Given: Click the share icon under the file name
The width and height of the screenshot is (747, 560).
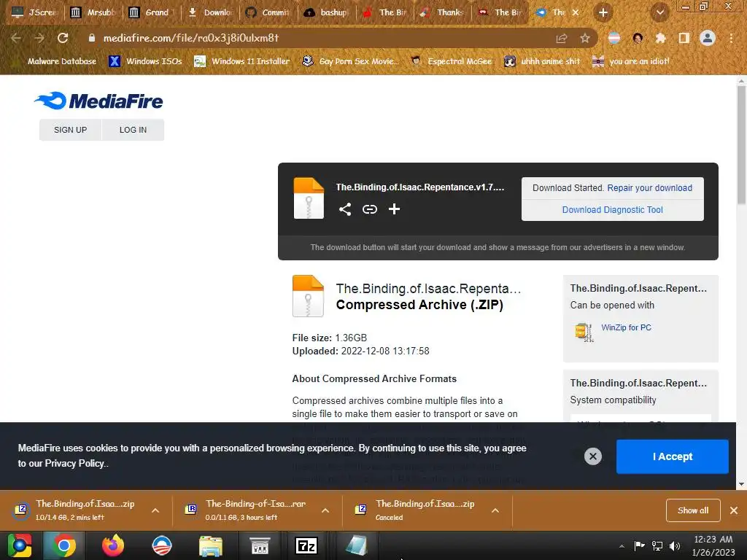Looking at the screenshot, I should (x=345, y=209).
